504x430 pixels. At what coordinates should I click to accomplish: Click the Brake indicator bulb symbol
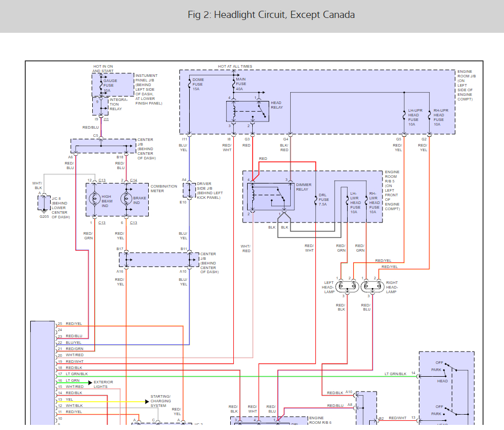(x=126, y=199)
